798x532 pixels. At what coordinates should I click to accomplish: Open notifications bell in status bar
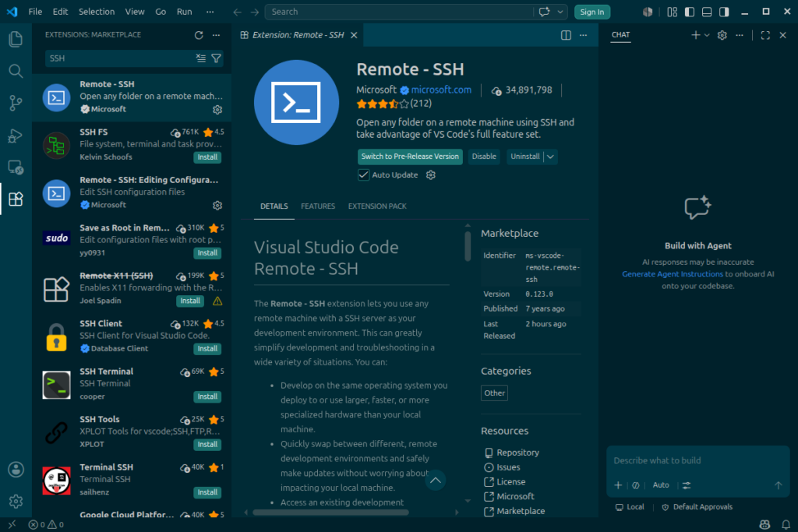click(x=786, y=524)
